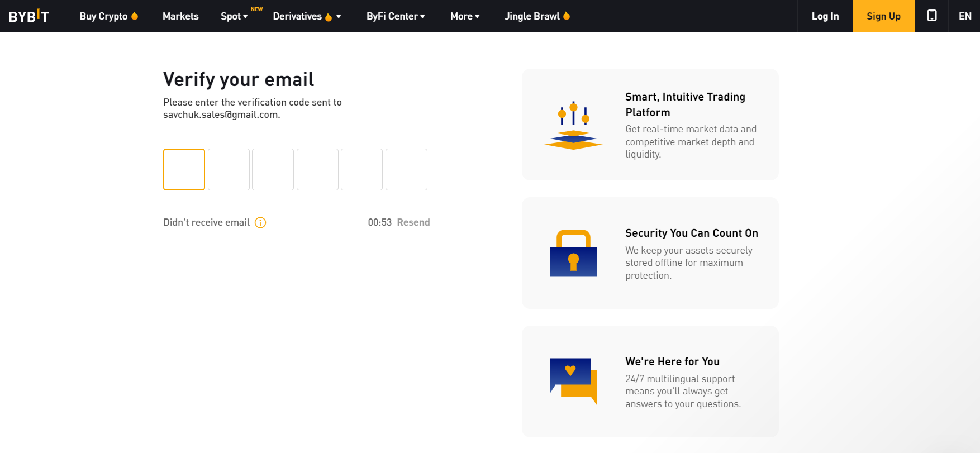Screen dimensions: 980x453
Task: Expand the Spot dropdown
Action: (x=234, y=16)
